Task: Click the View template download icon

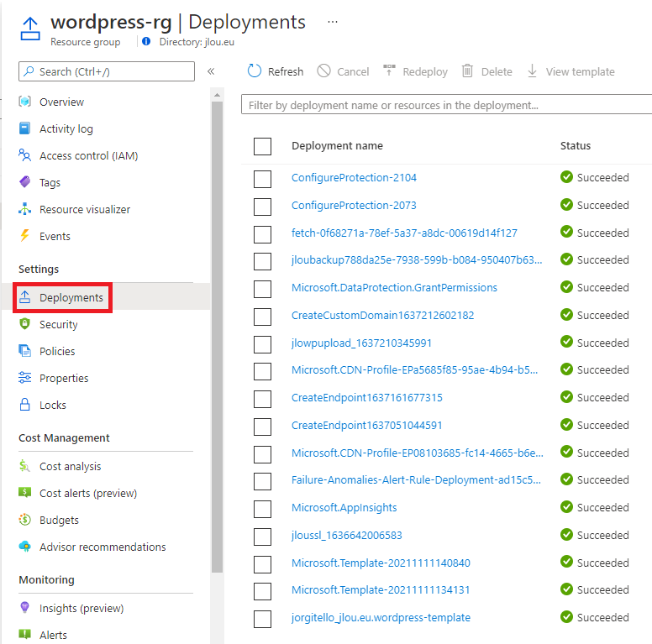Action: (x=532, y=71)
